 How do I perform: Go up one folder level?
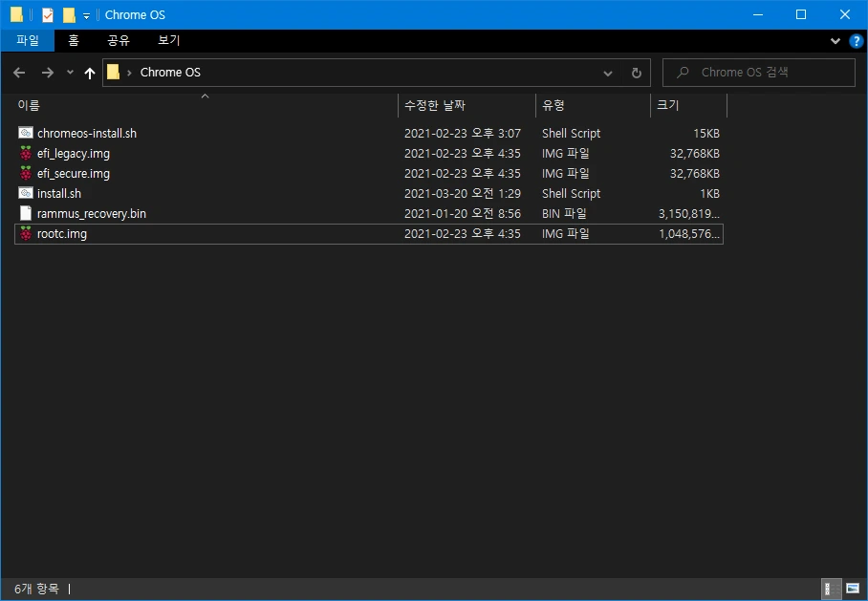coord(90,73)
